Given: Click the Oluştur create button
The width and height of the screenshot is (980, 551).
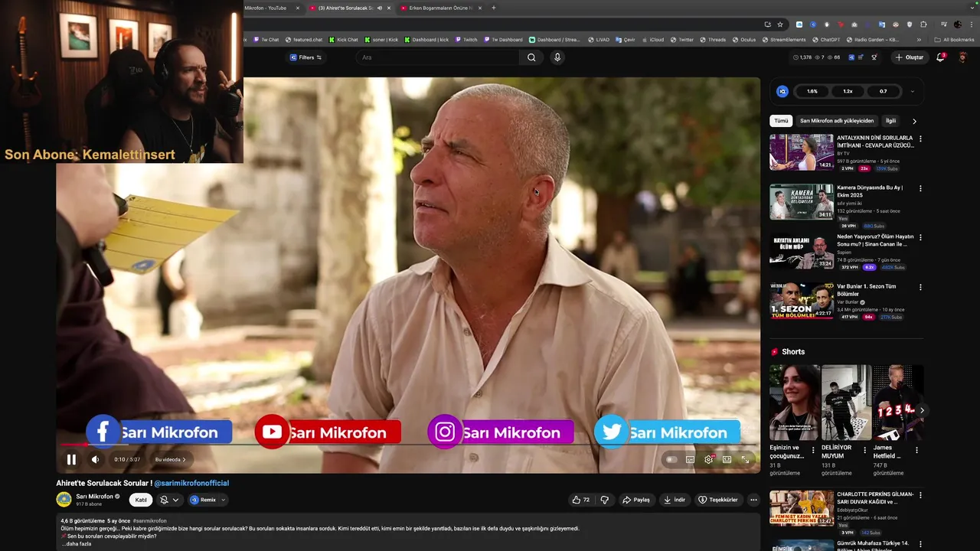Looking at the screenshot, I should pos(910,57).
